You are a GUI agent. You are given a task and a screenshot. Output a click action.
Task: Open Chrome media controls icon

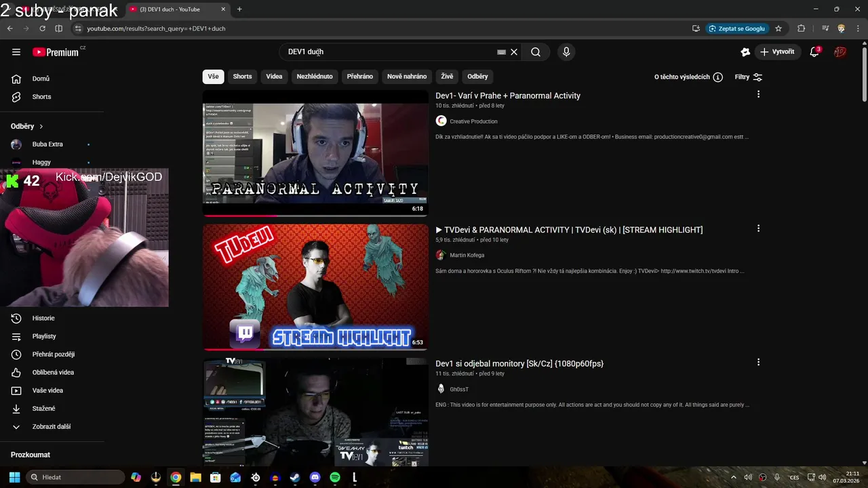pos(825,28)
